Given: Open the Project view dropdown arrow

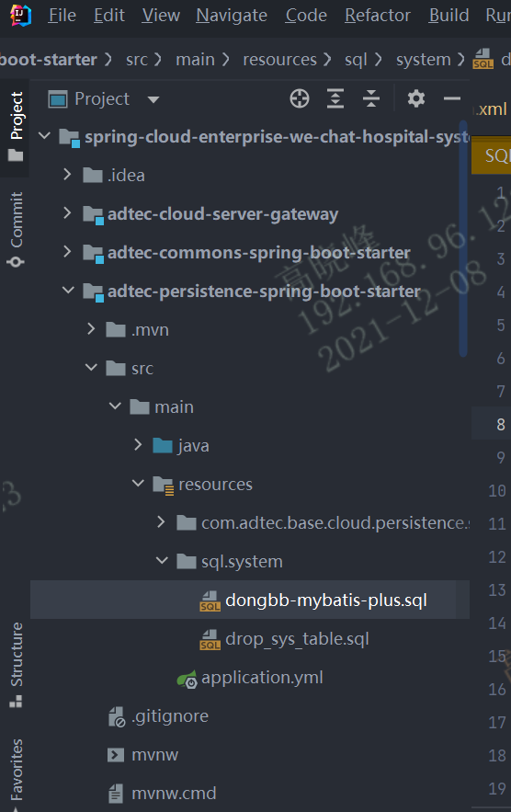Looking at the screenshot, I should point(153,99).
